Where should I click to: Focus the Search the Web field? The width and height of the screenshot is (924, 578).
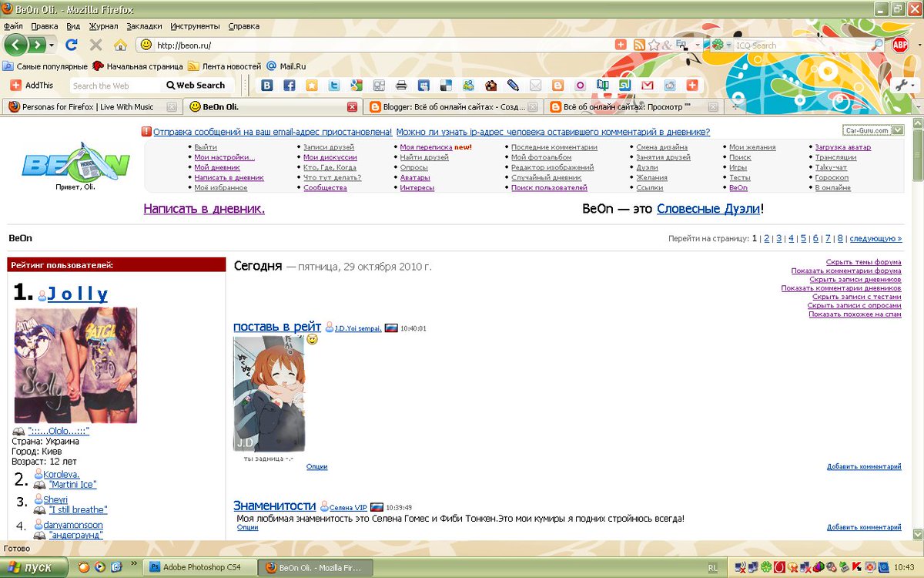pyautogui.click(x=115, y=86)
